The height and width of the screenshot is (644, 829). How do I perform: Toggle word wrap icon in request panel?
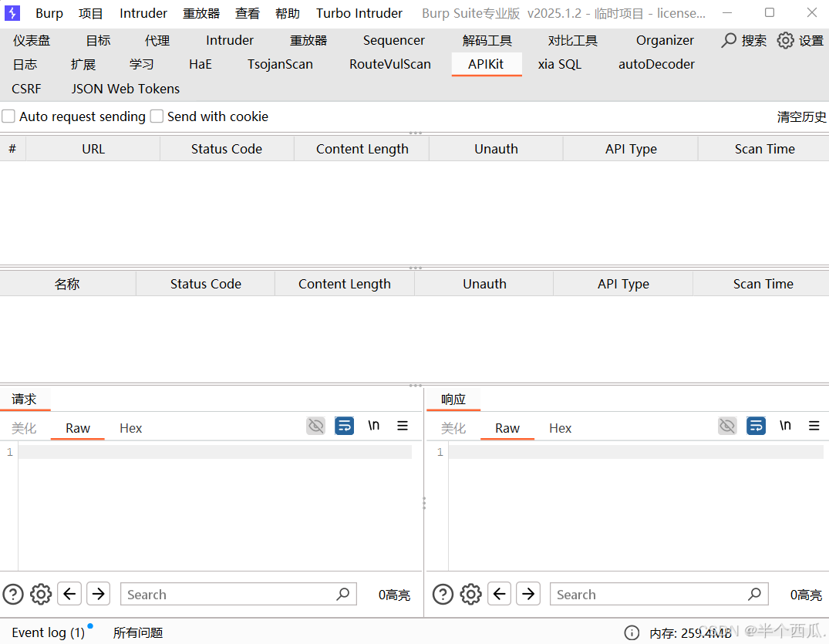(x=344, y=426)
